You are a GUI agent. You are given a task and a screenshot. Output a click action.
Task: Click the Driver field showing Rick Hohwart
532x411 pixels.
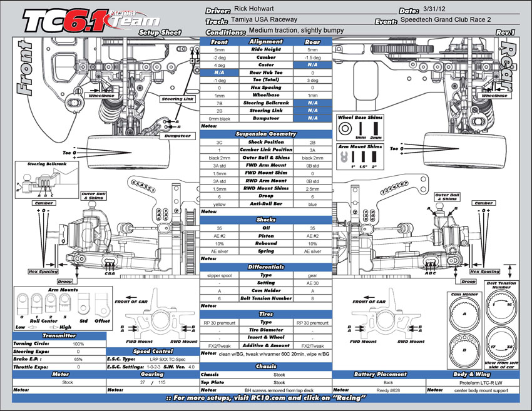(x=253, y=9)
